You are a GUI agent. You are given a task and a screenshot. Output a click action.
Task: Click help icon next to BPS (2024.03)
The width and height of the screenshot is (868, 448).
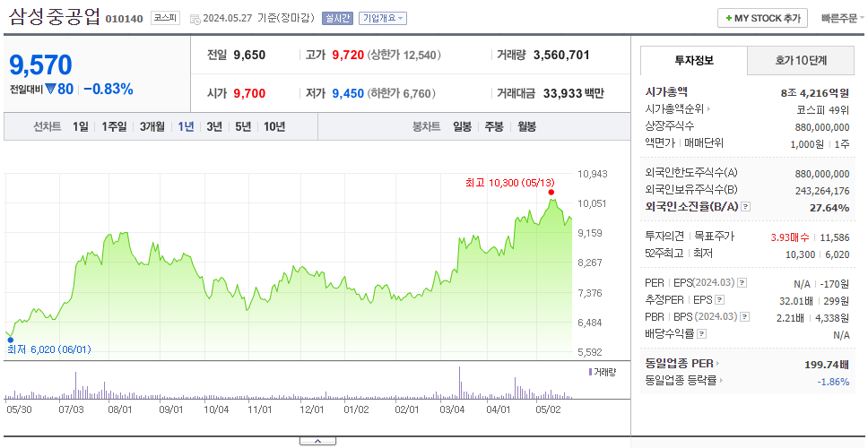tap(745, 317)
